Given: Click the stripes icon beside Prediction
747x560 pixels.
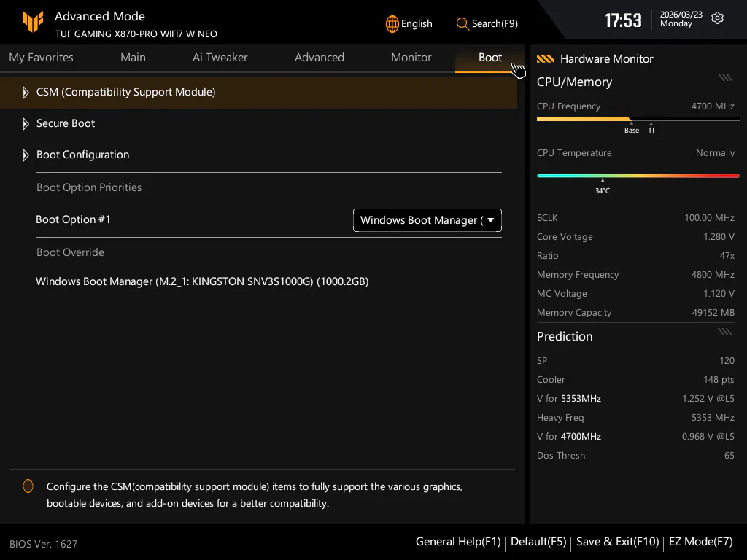Looking at the screenshot, I should click(x=725, y=332).
